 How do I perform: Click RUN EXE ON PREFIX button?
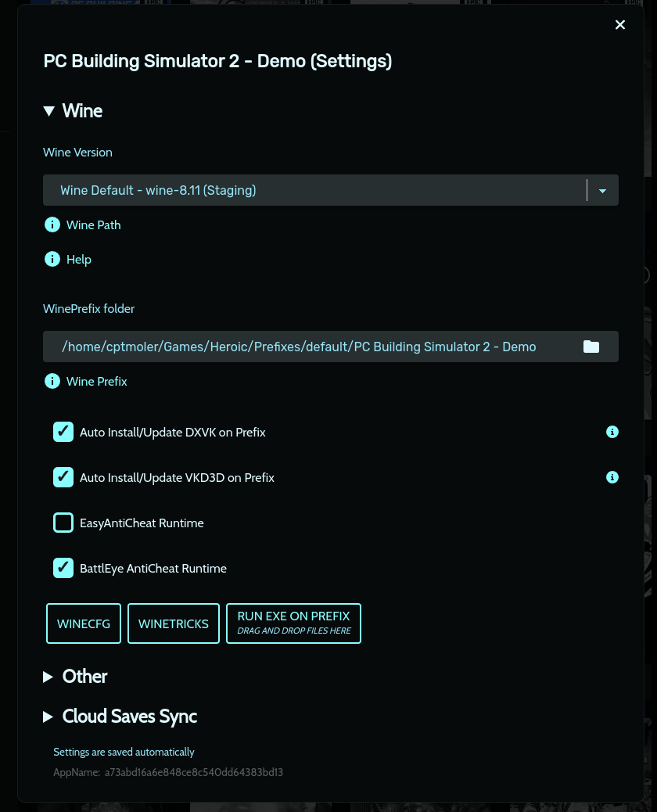pos(293,623)
